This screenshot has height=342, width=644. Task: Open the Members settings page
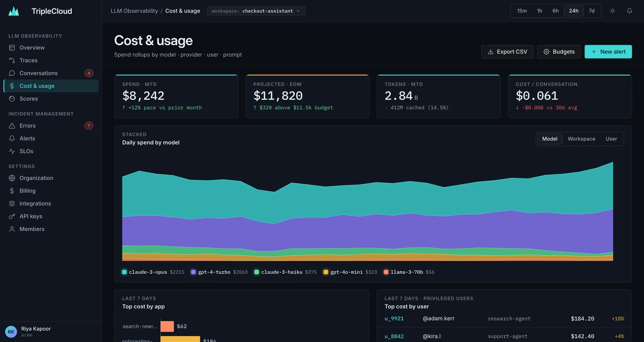(x=51, y=229)
